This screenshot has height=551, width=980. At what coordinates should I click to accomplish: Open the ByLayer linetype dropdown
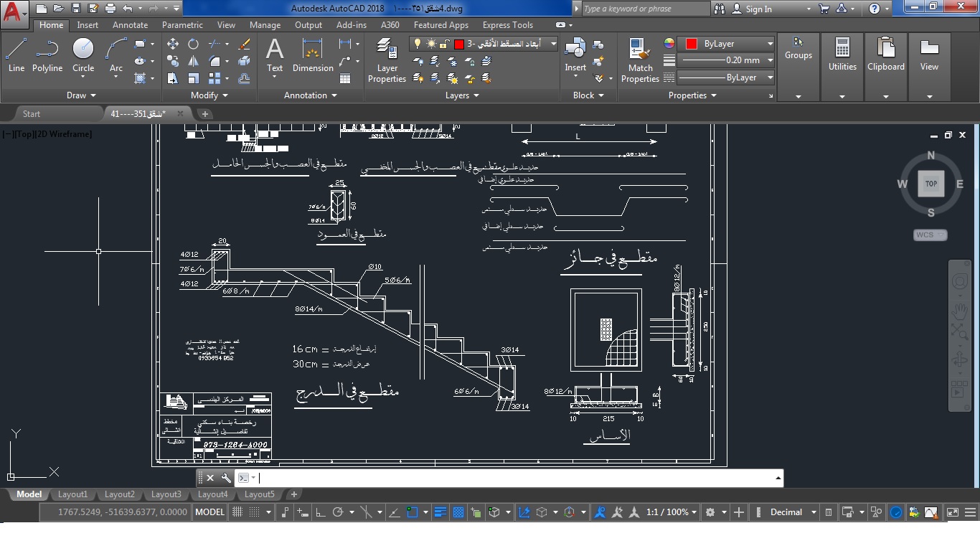[x=770, y=77]
